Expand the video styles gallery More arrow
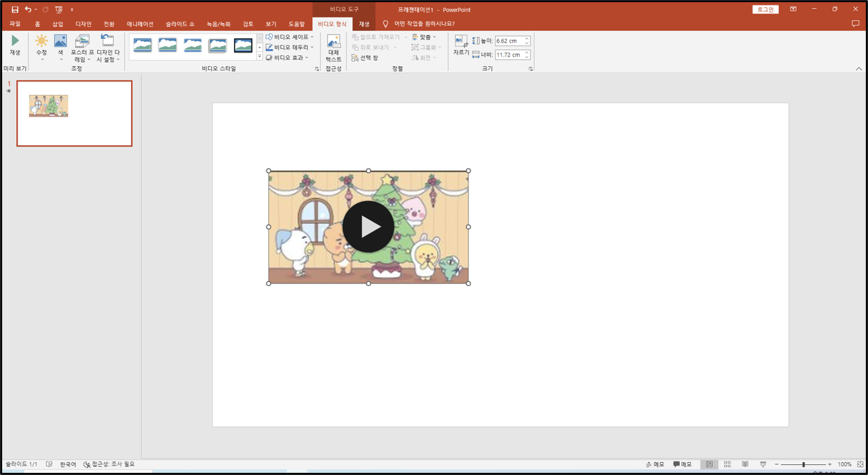Image resolution: width=868 pixels, height=475 pixels. coord(259,57)
